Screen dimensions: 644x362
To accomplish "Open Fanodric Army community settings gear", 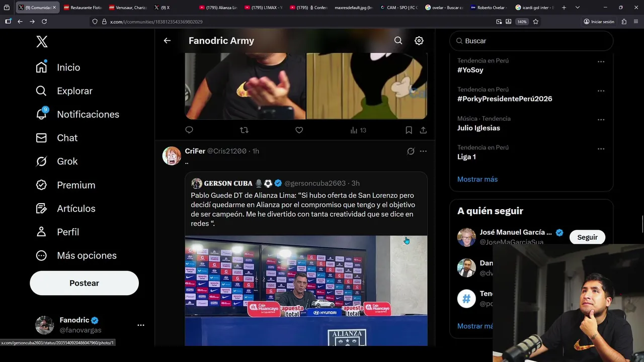I will (x=419, y=41).
